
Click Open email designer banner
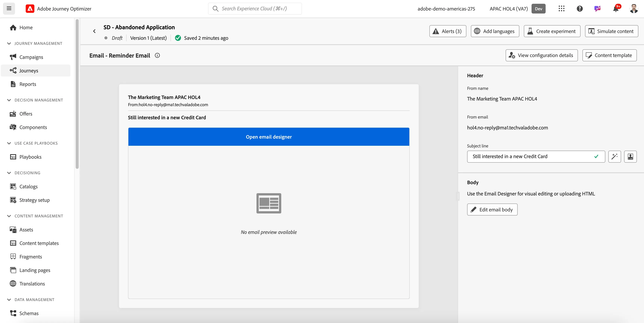click(268, 137)
